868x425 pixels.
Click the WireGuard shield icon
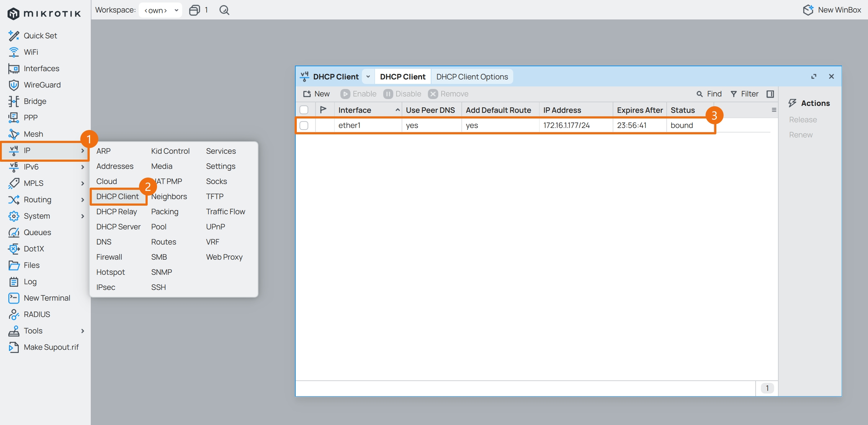14,85
